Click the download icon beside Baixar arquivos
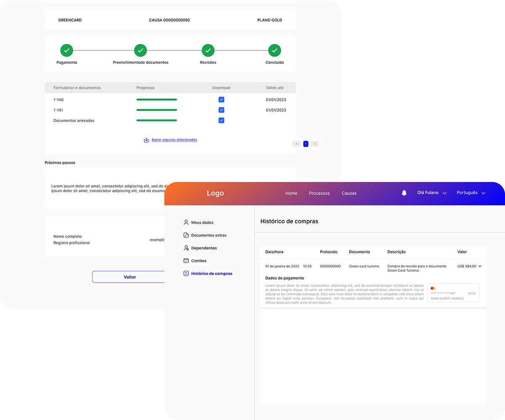Image resolution: width=505 pixels, height=420 pixels. click(146, 140)
